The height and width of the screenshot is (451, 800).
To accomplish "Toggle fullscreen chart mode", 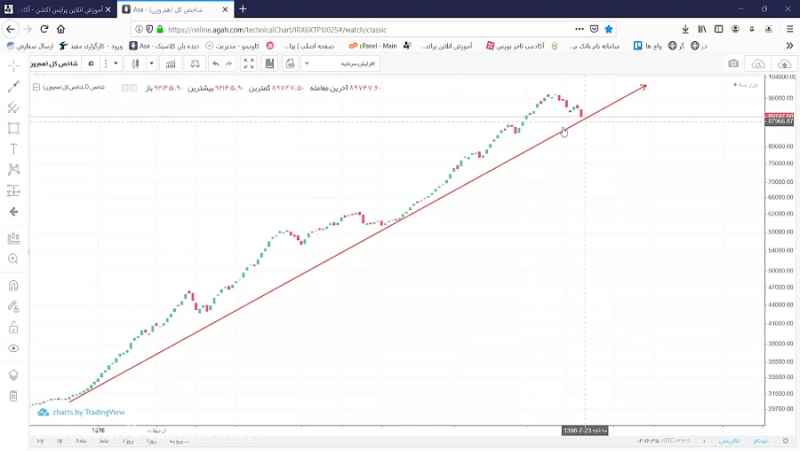I will (249, 64).
